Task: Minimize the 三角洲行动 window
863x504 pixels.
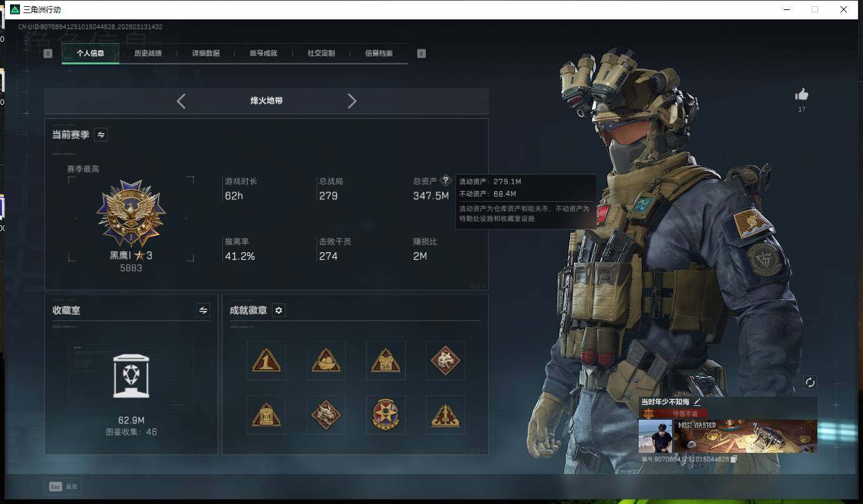Action: pos(787,9)
